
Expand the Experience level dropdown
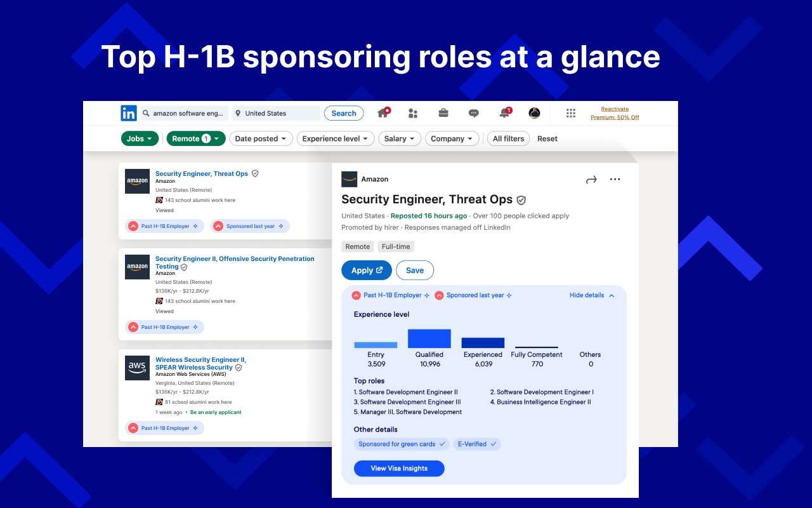point(336,138)
